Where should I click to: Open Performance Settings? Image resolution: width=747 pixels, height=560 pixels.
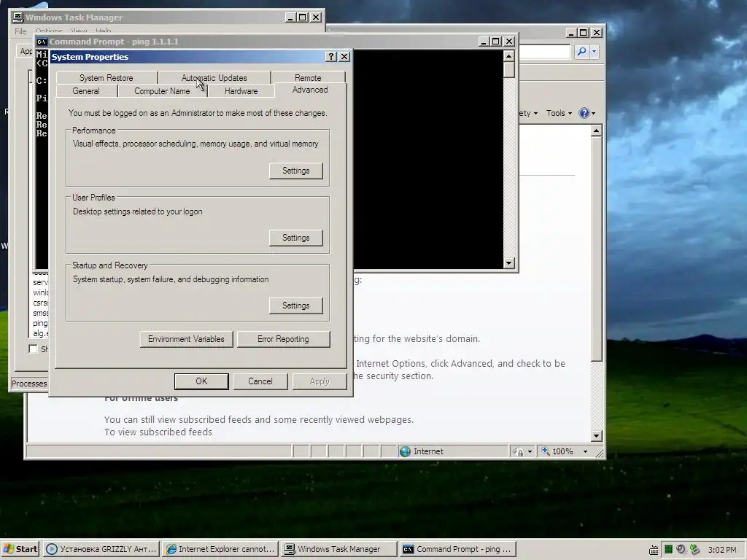(296, 171)
